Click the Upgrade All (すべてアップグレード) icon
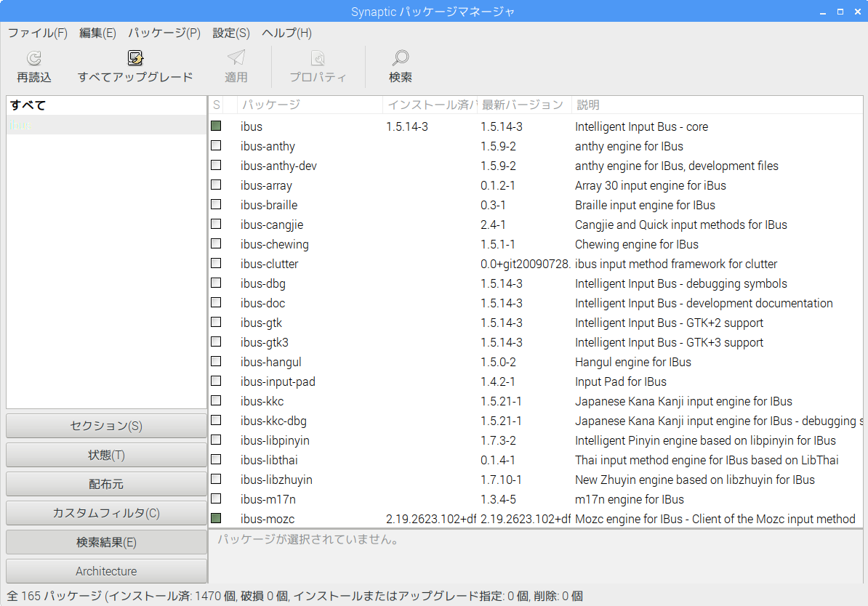The width and height of the screenshot is (868, 606). pyautogui.click(x=135, y=58)
